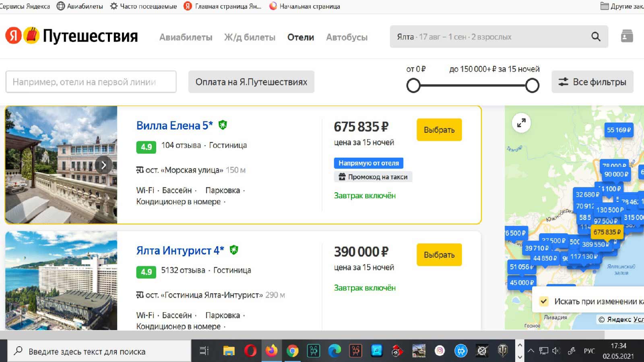Open File Explorer from the taskbar

pos(229,351)
